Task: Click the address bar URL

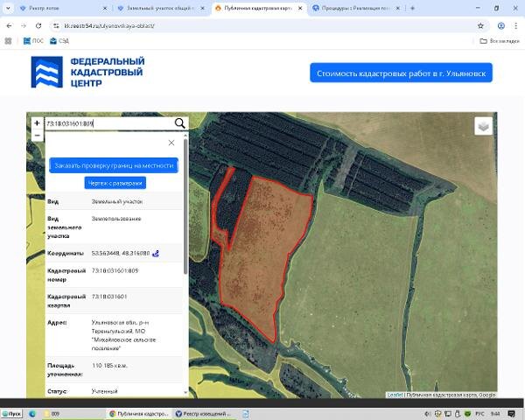Action: tap(109, 25)
